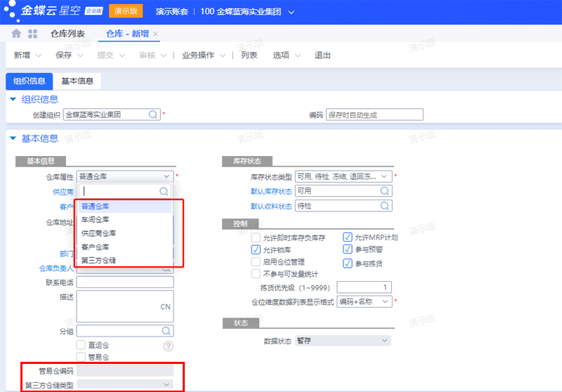Expand 选项 dropdown arrow

click(297, 55)
